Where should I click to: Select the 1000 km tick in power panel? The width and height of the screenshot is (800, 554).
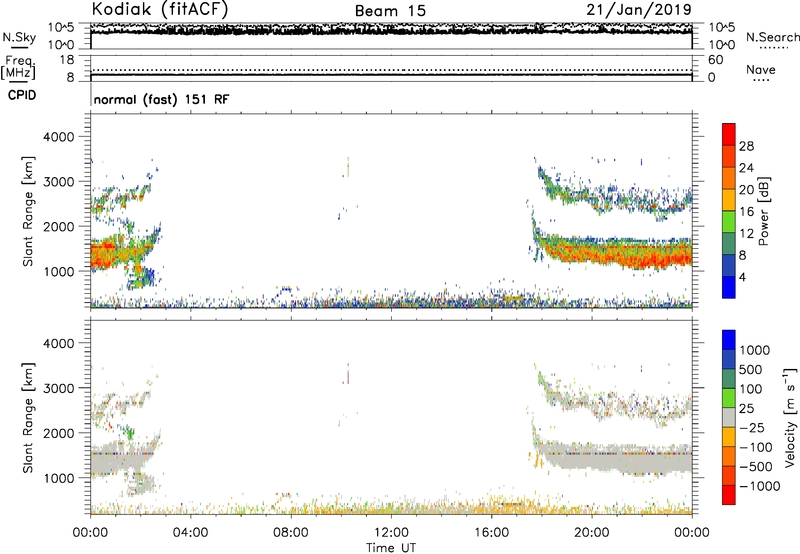pos(59,271)
